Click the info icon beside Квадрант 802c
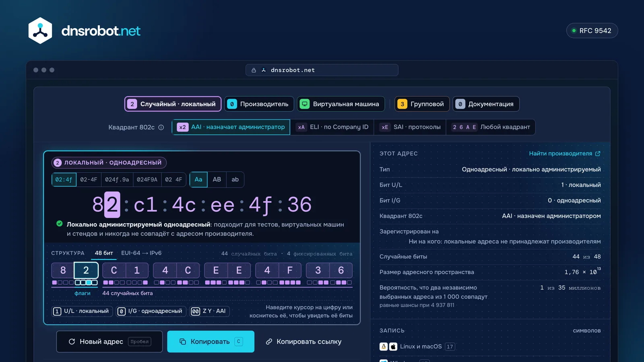This screenshot has width=644, height=362. point(161,128)
